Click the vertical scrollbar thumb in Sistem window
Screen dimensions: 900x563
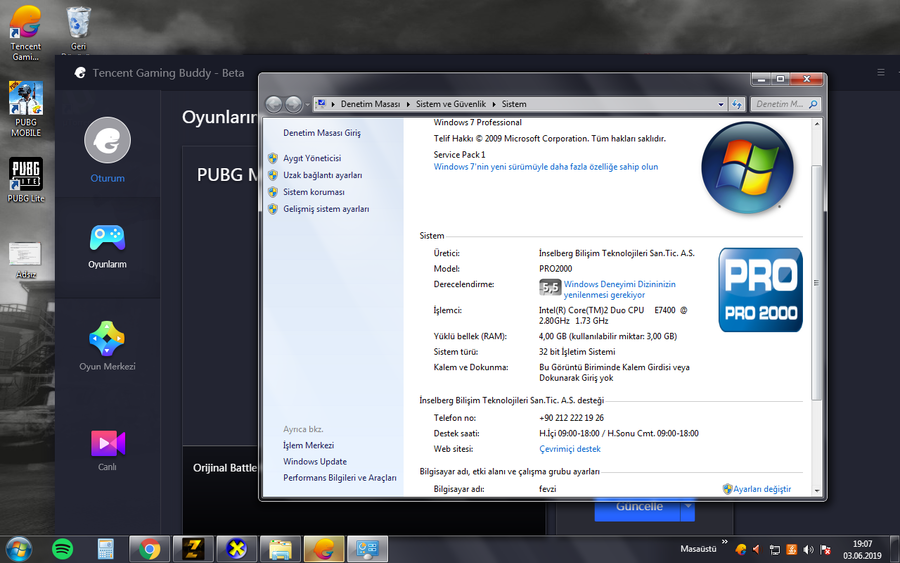[817, 282]
